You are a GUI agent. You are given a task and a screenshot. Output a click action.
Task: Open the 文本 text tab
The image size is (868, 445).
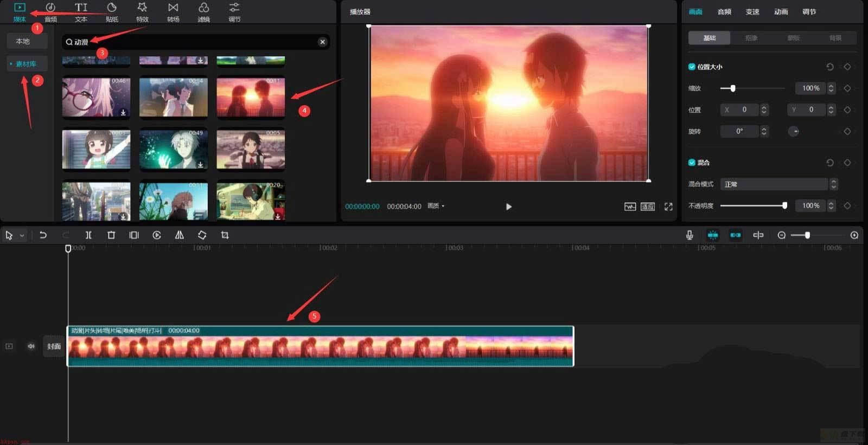click(81, 12)
